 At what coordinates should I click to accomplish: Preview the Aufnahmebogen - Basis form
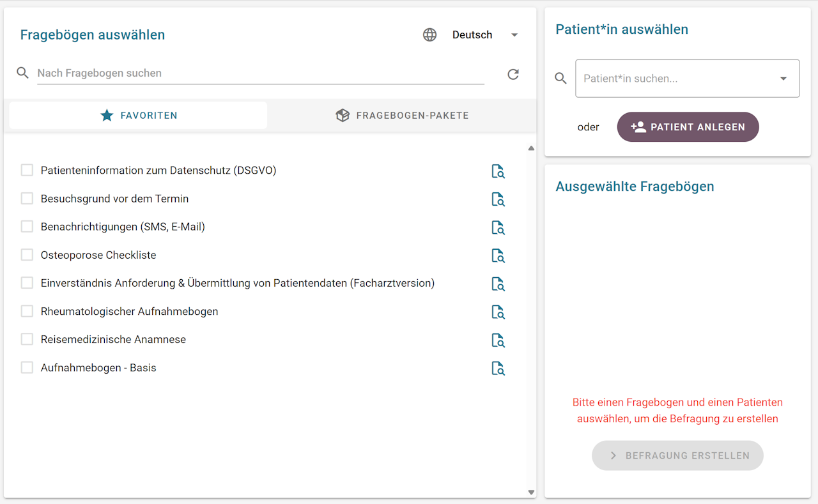tap(498, 368)
